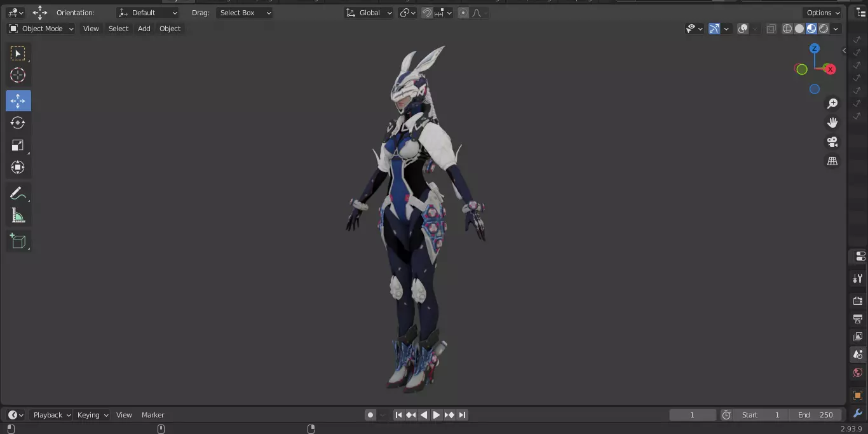Open gizmo options dropdown arrow
Image resolution: width=868 pixels, height=434 pixels.
click(x=726, y=29)
